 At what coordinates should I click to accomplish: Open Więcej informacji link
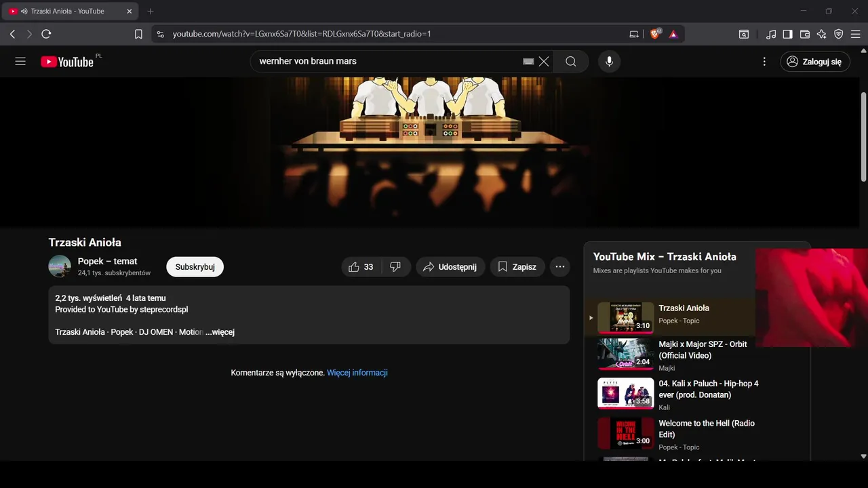pos(357,373)
